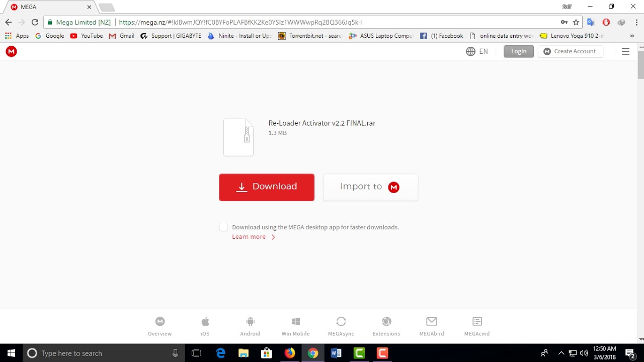Image resolution: width=644 pixels, height=362 pixels.
Task: Click the Import to MEGA button
Action: tap(370, 187)
